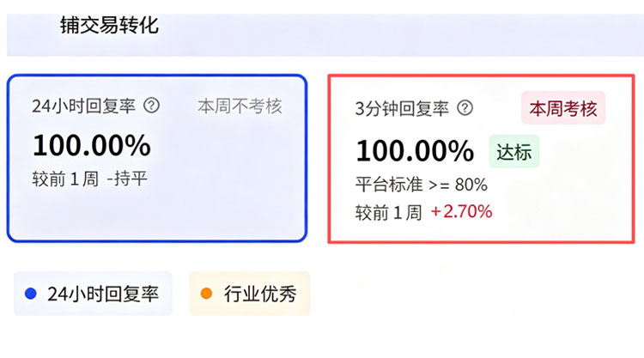Click the 3分钟回复率 title text
This screenshot has width=644, height=358.
402,108
